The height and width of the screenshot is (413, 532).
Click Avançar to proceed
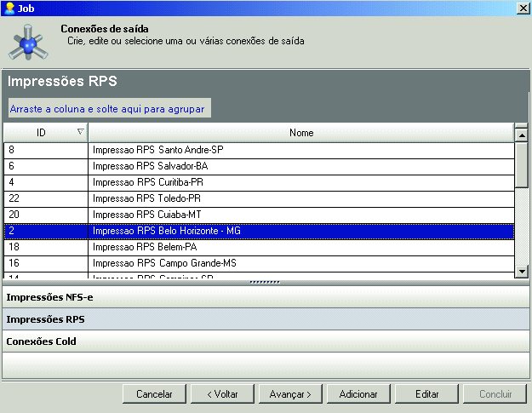pos(290,394)
